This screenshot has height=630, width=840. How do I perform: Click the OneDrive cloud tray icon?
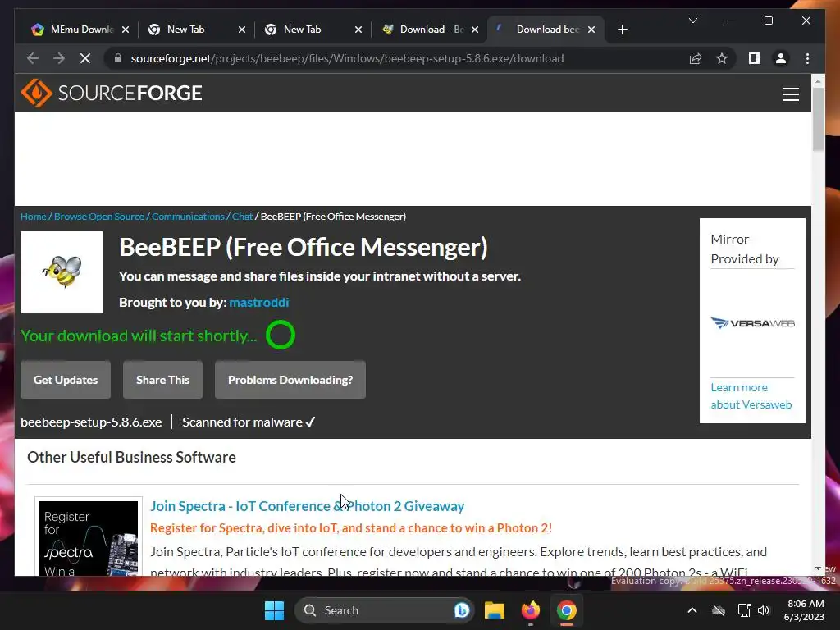click(x=719, y=610)
